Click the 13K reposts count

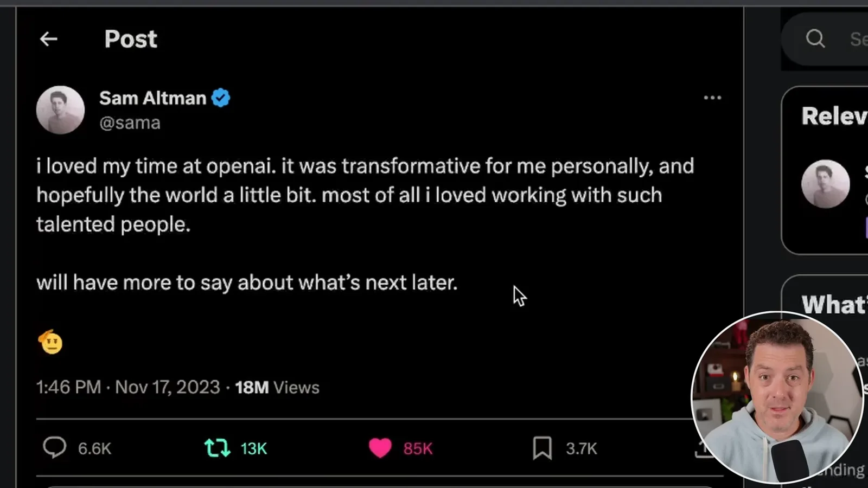coord(254,448)
